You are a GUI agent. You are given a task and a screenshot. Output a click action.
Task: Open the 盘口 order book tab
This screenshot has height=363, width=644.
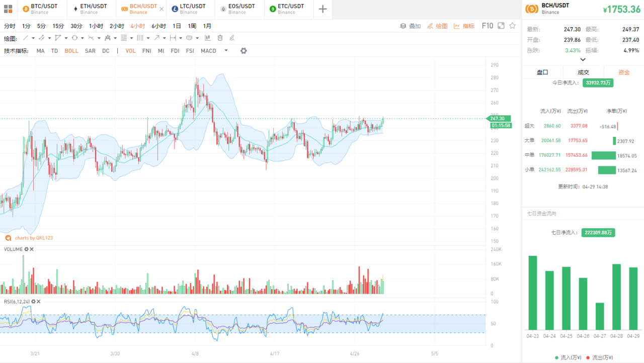coord(542,72)
